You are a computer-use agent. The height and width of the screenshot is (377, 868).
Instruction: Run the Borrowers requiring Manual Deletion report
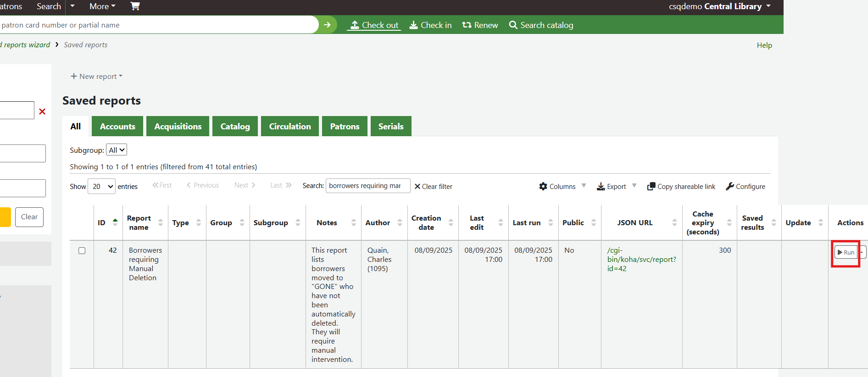coord(846,252)
